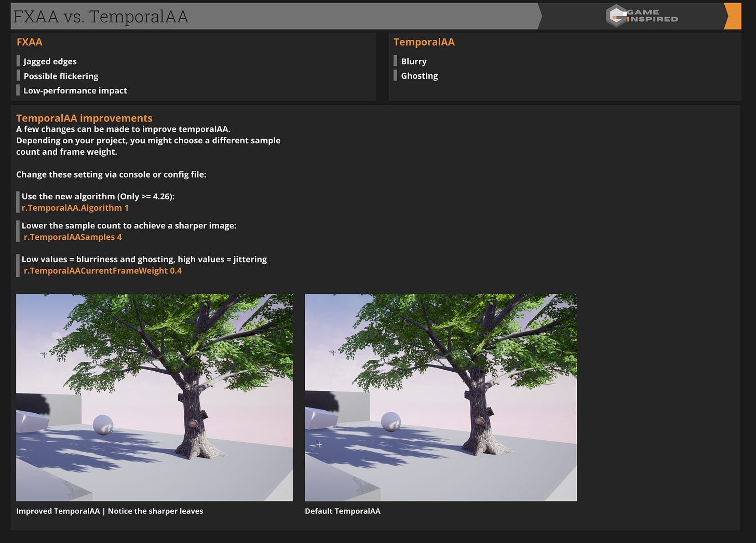Click the Improved TemporalAA caption text
The image size is (756, 543).
coord(110,511)
